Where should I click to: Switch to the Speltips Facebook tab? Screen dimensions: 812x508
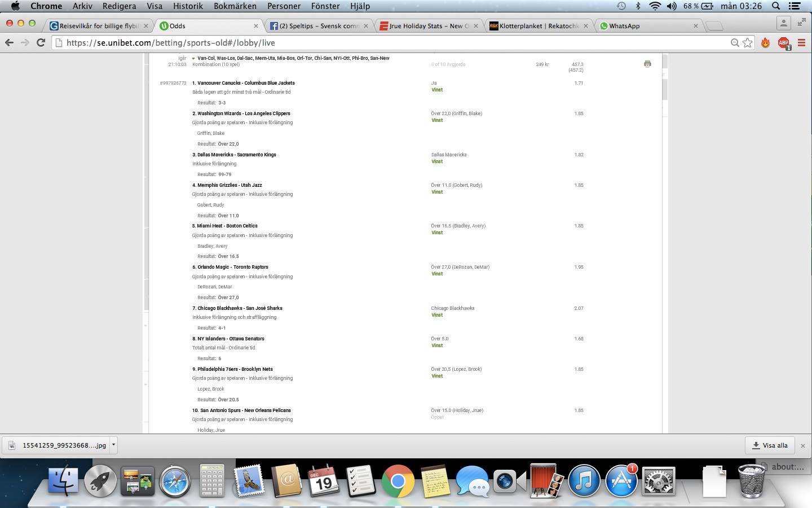pos(319,26)
